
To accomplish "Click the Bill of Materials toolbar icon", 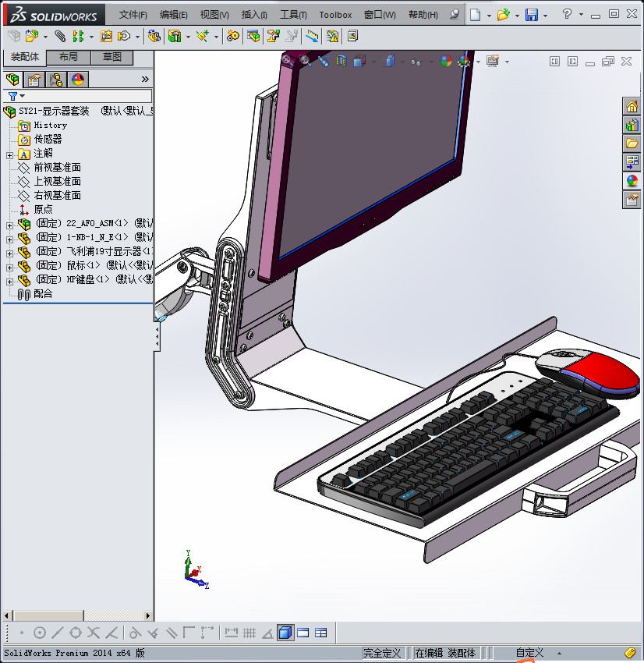I will click(253, 37).
